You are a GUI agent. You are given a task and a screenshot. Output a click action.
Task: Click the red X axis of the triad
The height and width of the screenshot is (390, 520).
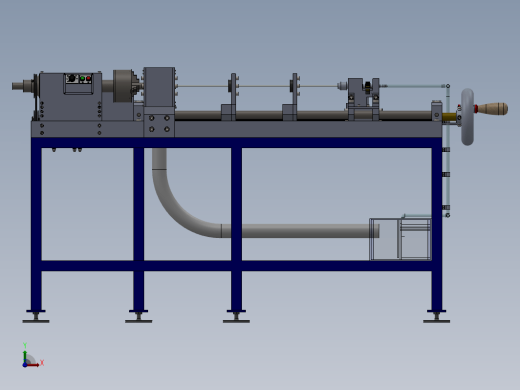[33, 365]
